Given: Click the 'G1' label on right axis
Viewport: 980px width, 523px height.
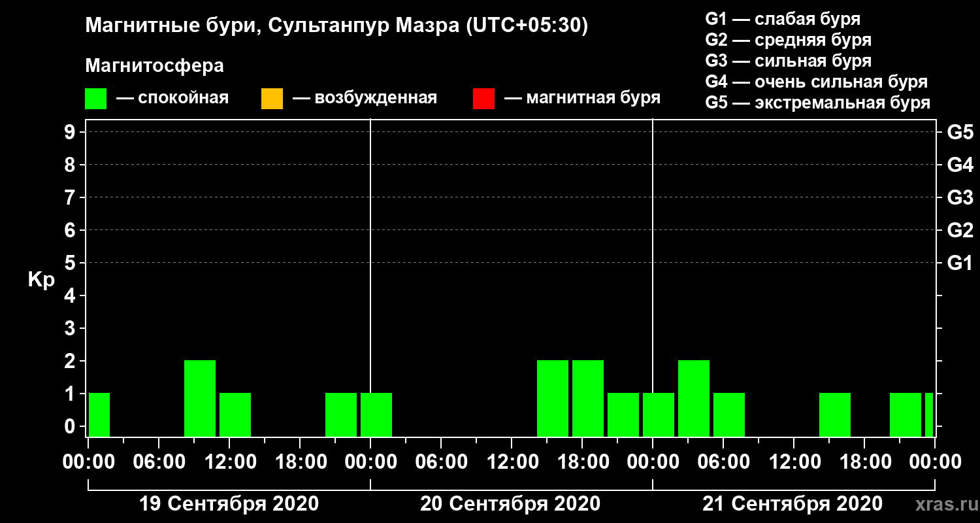Looking at the screenshot, I should click(x=960, y=263).
